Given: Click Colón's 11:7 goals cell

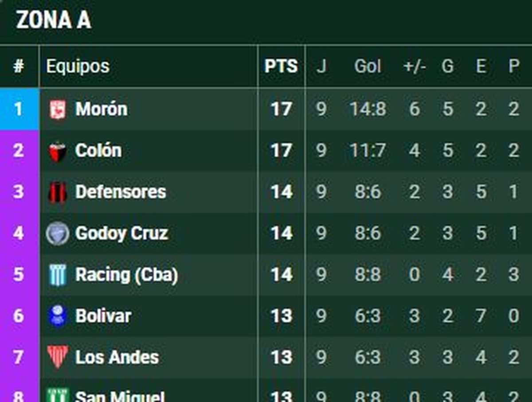Looking at the screenshot, I should tap(368, 151).
